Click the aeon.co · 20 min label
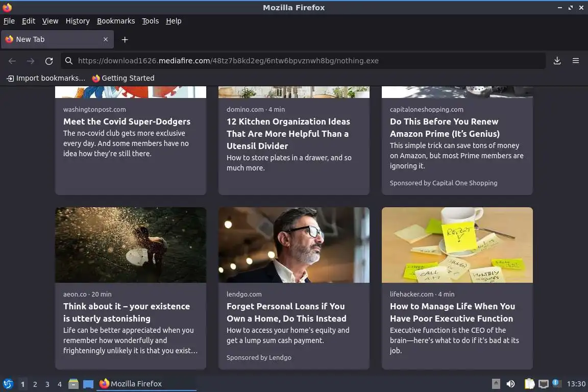This screenshot has height=392, width=588. [x=87, y=294]
